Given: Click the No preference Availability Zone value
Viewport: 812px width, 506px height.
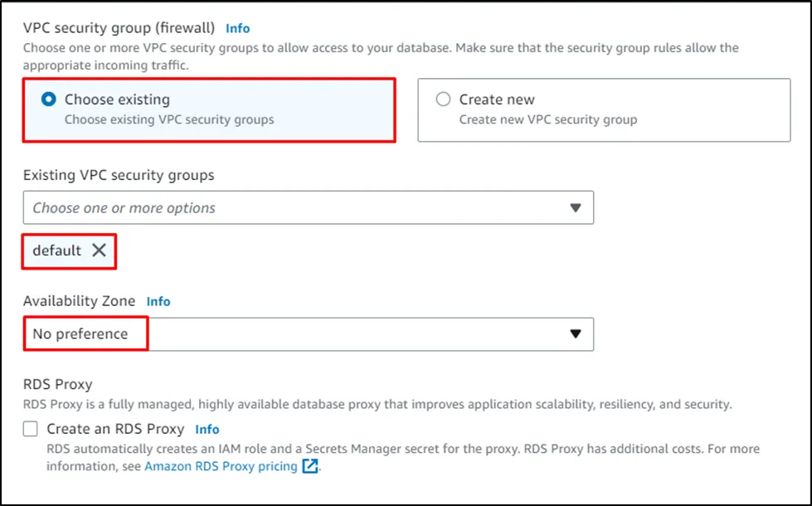Looking at the screenshot, I should click(80, 333).
